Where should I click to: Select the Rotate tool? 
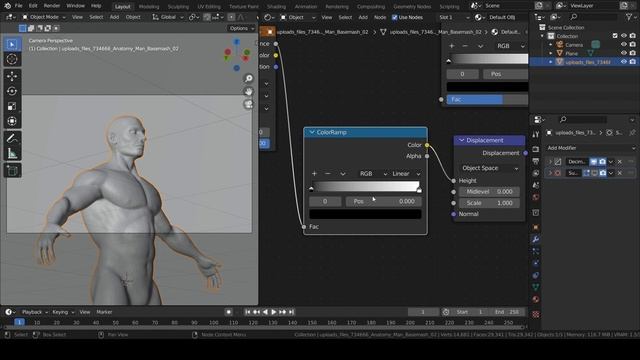[12, 91]
